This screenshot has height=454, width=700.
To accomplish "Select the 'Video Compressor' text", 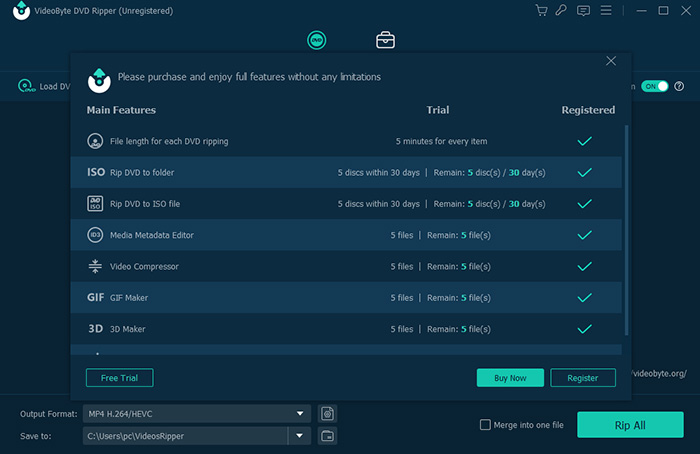I will point(144,267).
